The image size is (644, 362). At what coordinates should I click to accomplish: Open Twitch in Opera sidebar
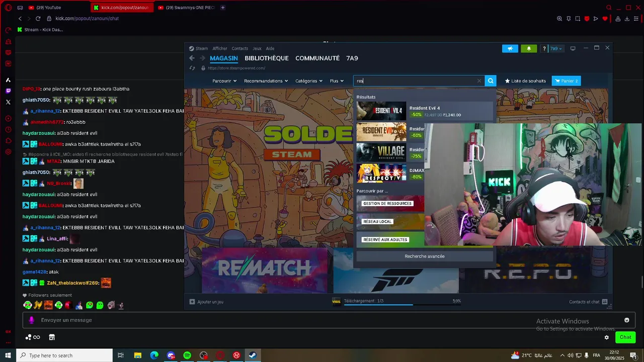tap(8, 91)
